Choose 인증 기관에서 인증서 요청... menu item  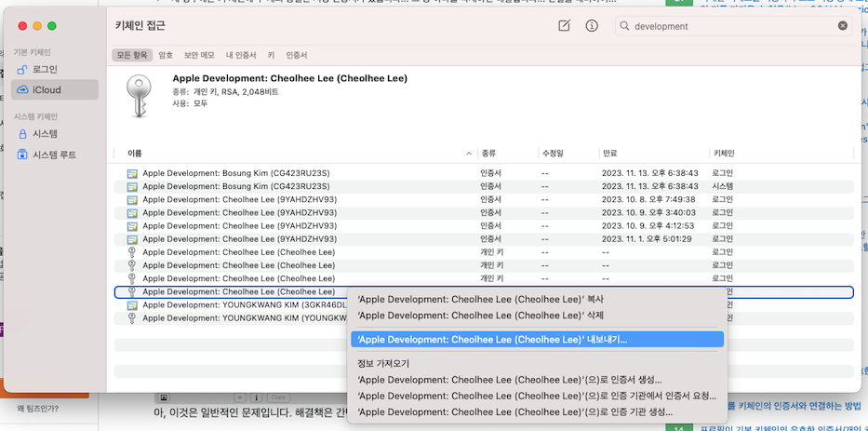537,397
